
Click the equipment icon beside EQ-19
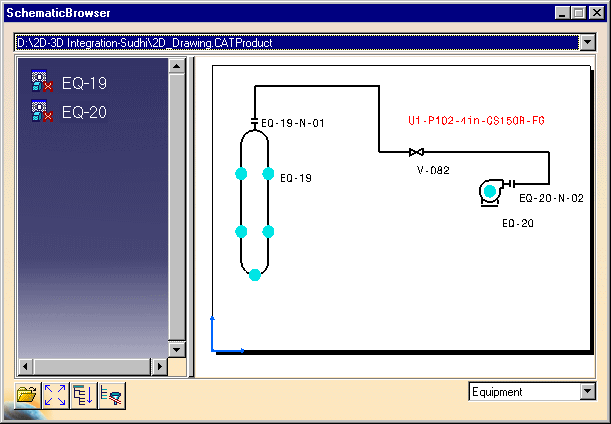click(x=42, y=81)
